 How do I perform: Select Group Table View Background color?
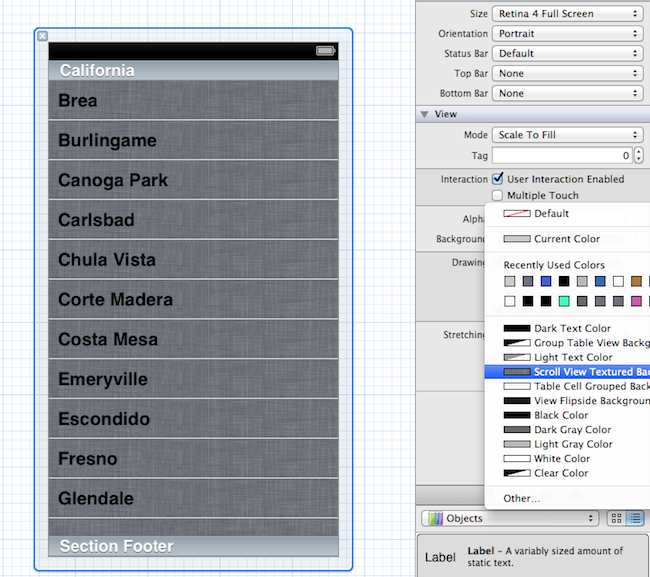pyautogui.click(x=567, y=343)
